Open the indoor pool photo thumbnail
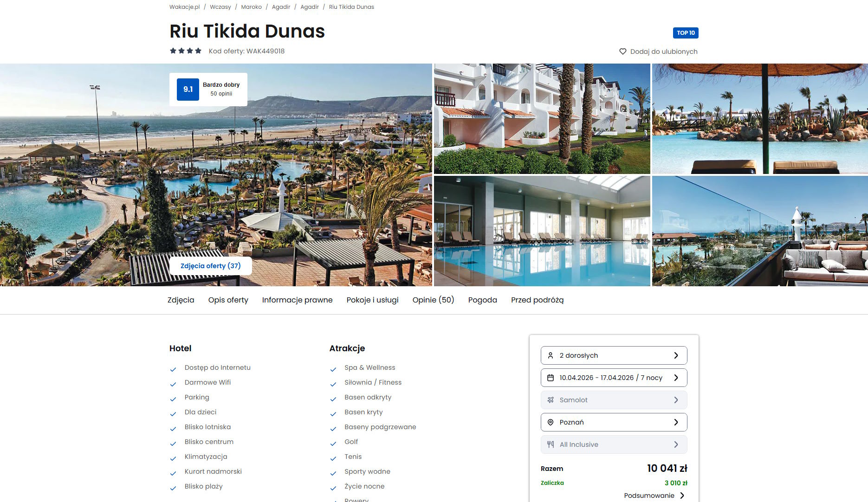The height and width of the screenshot is (502, 868). click(542, 231)
